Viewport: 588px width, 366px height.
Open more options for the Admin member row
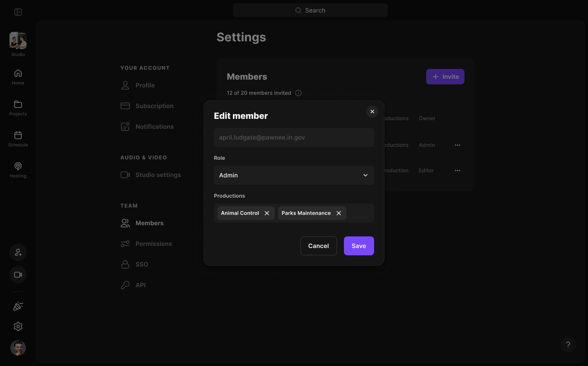458,145
